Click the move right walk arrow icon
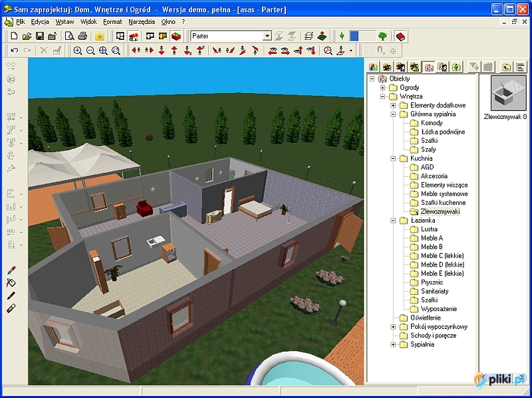 149,50
